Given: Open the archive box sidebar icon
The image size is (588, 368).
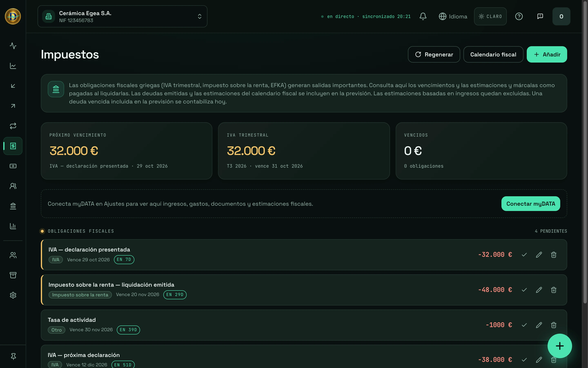Looking at the screenshot, I should [x=13, y=275].
